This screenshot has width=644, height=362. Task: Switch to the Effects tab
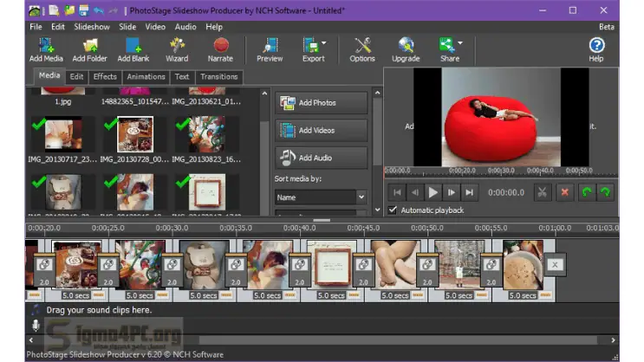(105, 76)
